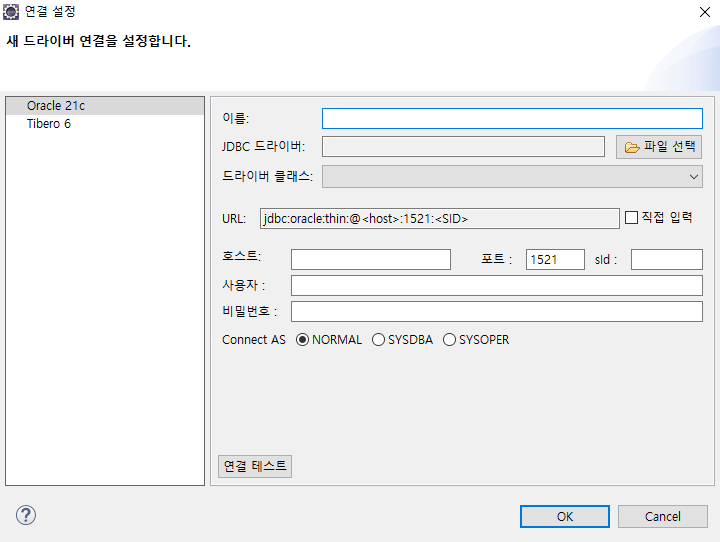The width and height of the screenshot is (720, 542).
Task: Click the help question mark icon
Action: [26, 515]
